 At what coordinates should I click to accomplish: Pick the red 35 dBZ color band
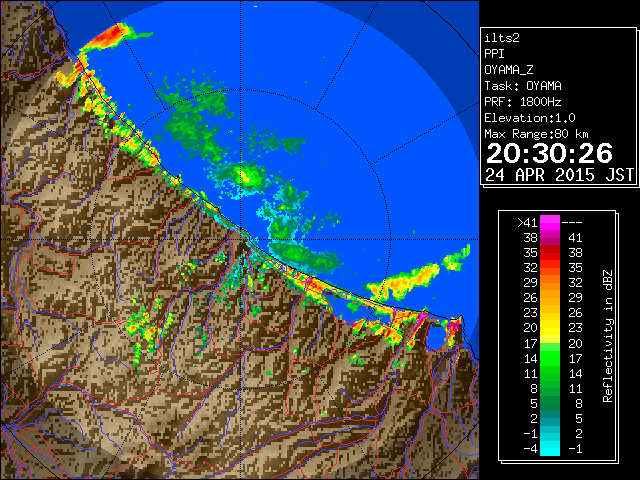pos(550,253)
